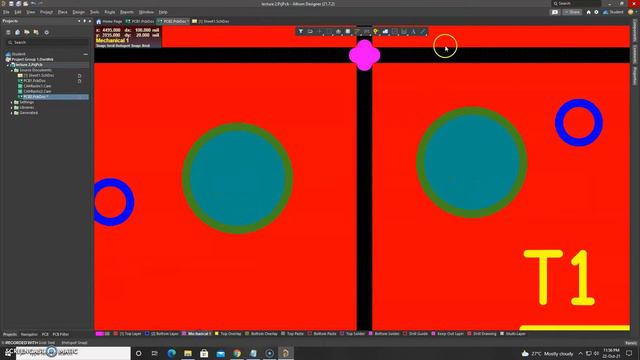Viewport: 640px width, 360px height.
Task: Switch to the PCB Filter panel tab
Action: click(x=61, y=334)
